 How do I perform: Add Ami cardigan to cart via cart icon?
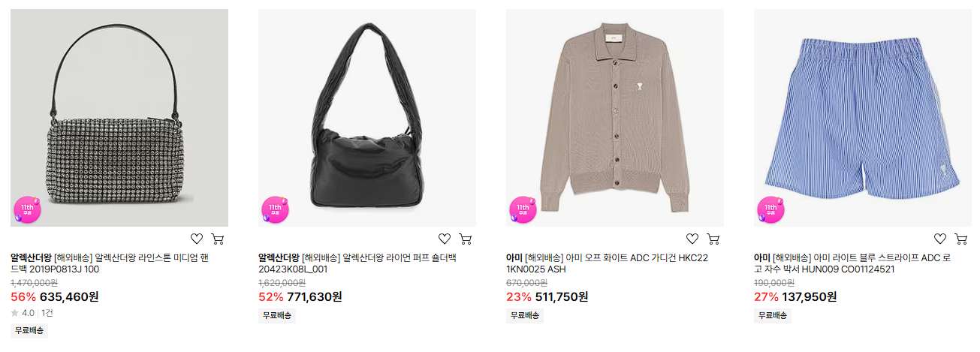pyautogui.click(x=713, y=239)
